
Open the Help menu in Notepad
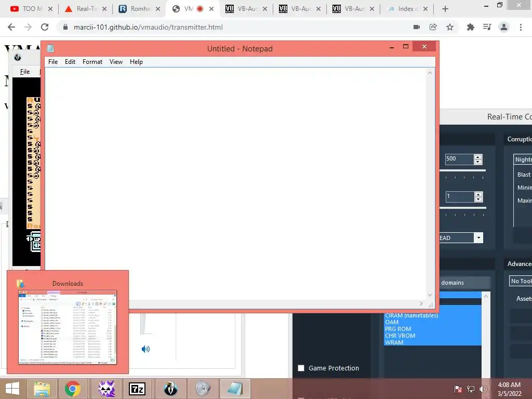tap(136, 62)
